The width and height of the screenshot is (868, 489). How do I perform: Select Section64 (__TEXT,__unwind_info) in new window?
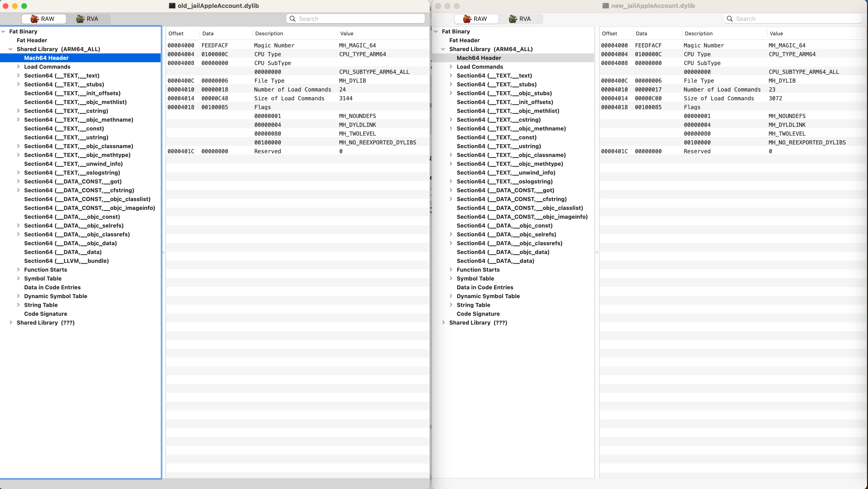(506, 173)
